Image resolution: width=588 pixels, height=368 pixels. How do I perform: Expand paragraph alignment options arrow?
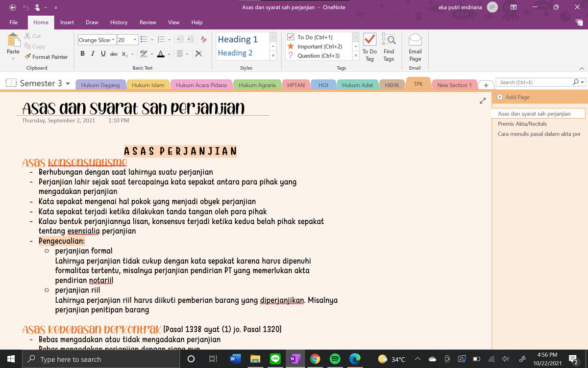point(188,53)
